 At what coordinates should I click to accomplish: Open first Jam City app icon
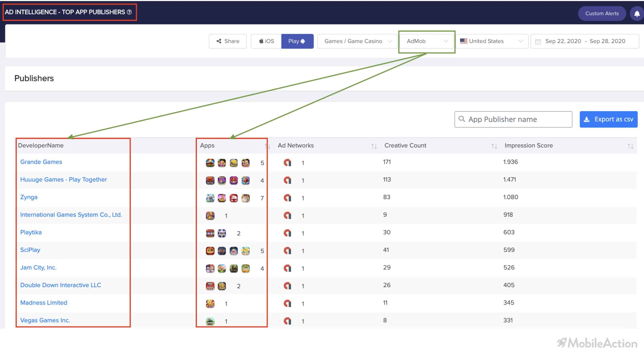(x=210, y=268)
